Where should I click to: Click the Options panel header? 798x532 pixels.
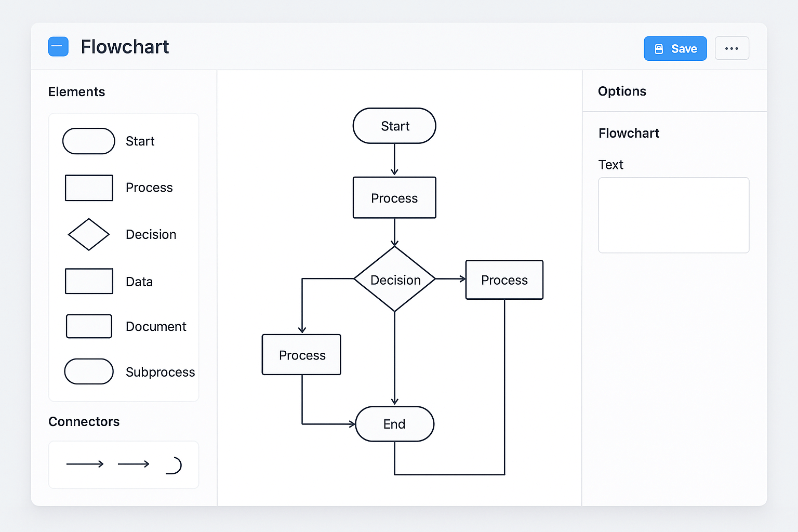pos(622,91)
